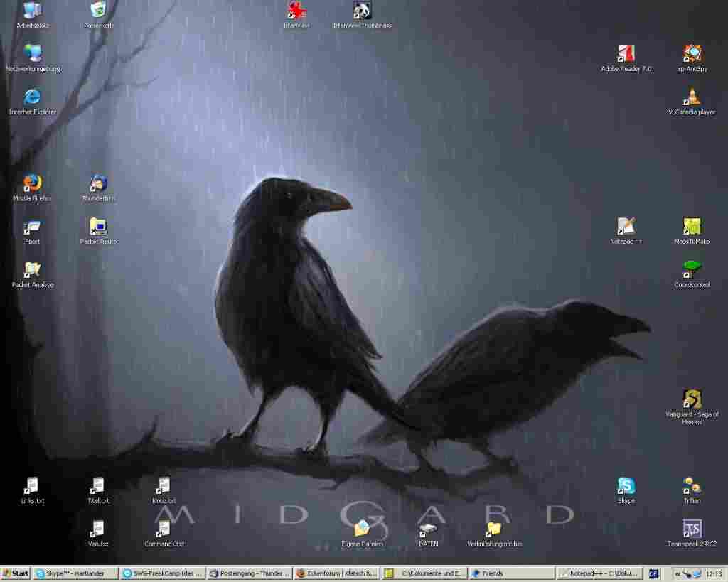Click the xp-AntiSpy shortcut

tap(692, 54)
